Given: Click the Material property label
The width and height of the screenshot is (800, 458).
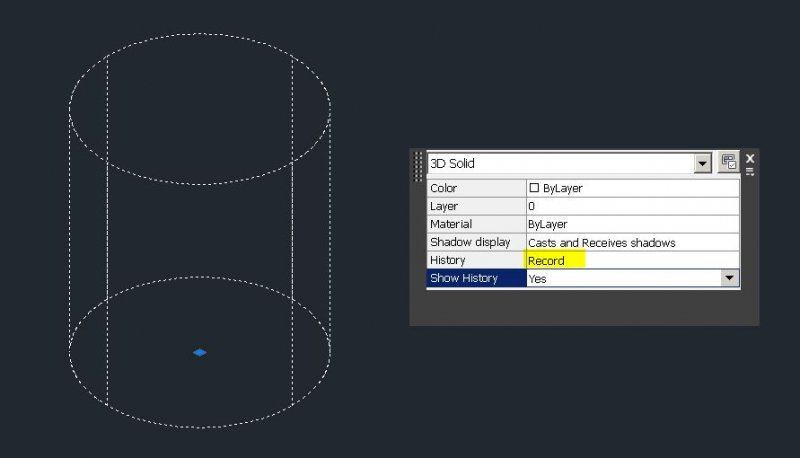Looking at the screenshot, I should point(476,224).
